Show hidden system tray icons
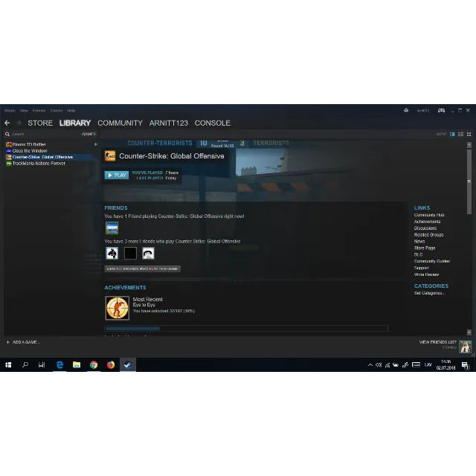Viewport: 476px width, 476px height. [370, 365]
